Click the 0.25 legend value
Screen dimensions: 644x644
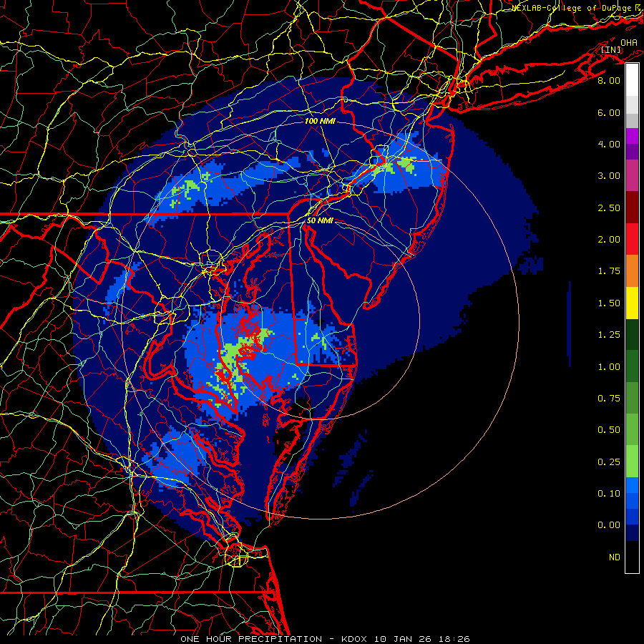pos(609,462)
